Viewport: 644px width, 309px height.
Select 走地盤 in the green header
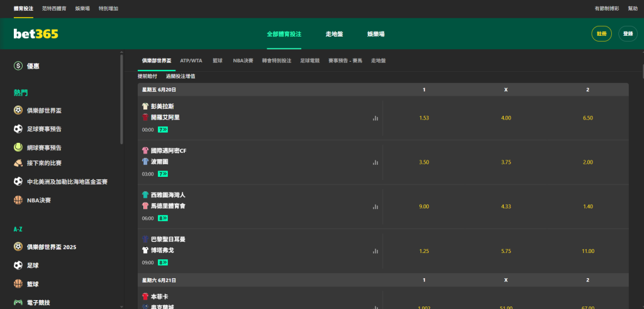coord(335,34)
